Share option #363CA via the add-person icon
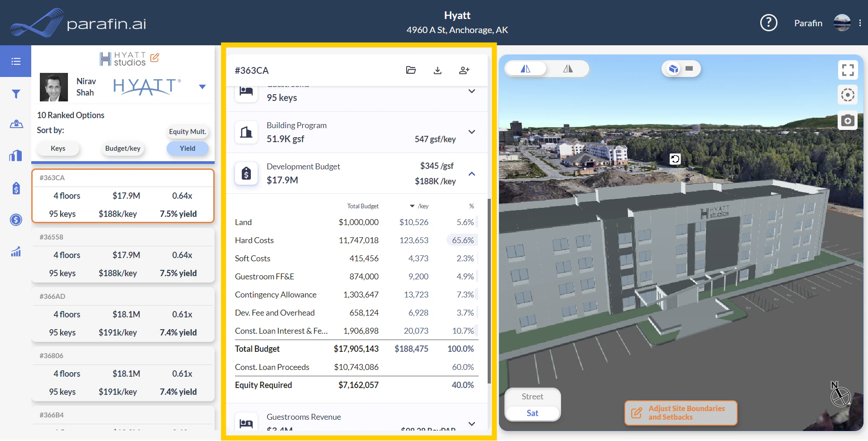Viewport: 868px width, 441px height. tap(464, 70)
